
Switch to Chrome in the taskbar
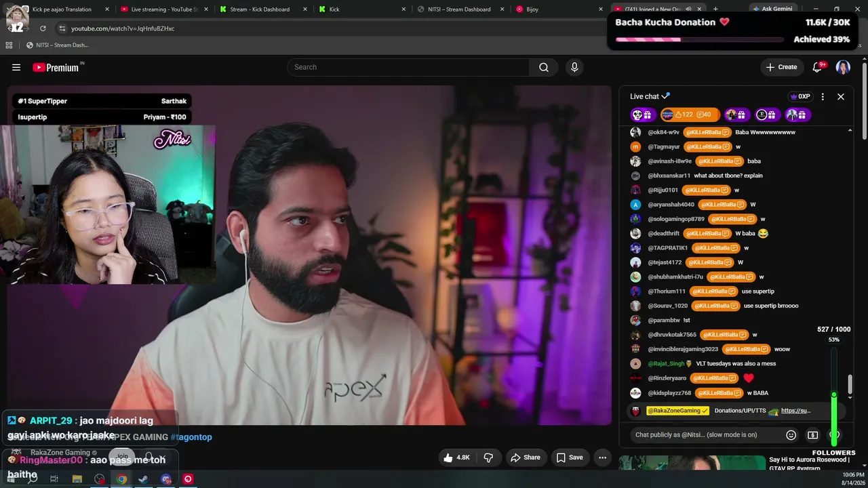(121, 479)
